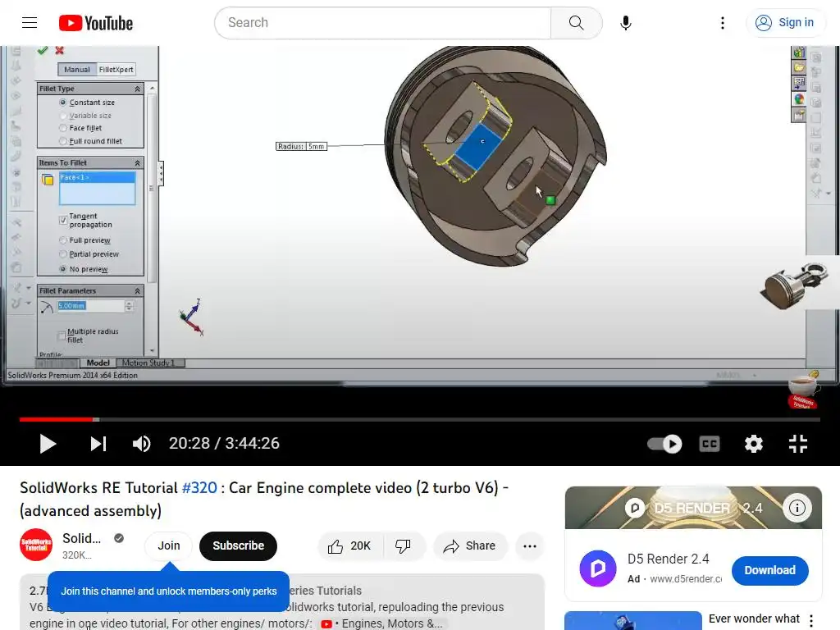Go to YouTube home via logo

(96, 23)
